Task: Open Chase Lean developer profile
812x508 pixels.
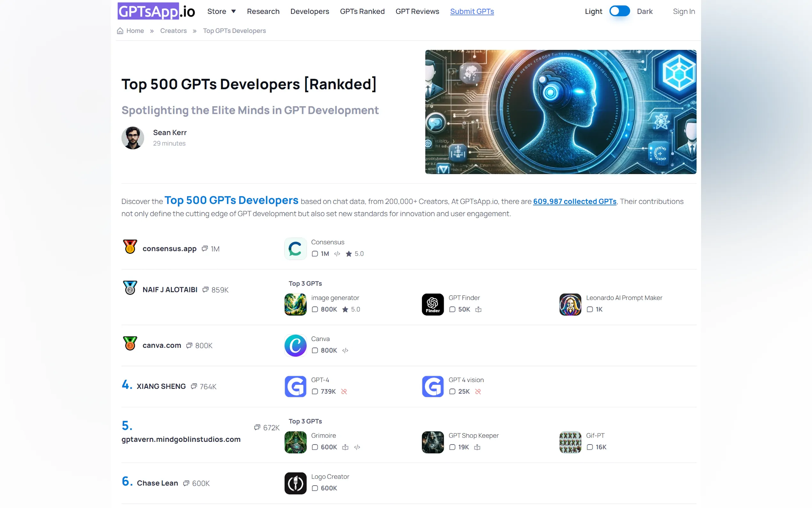Action: [x=157, y=483]
